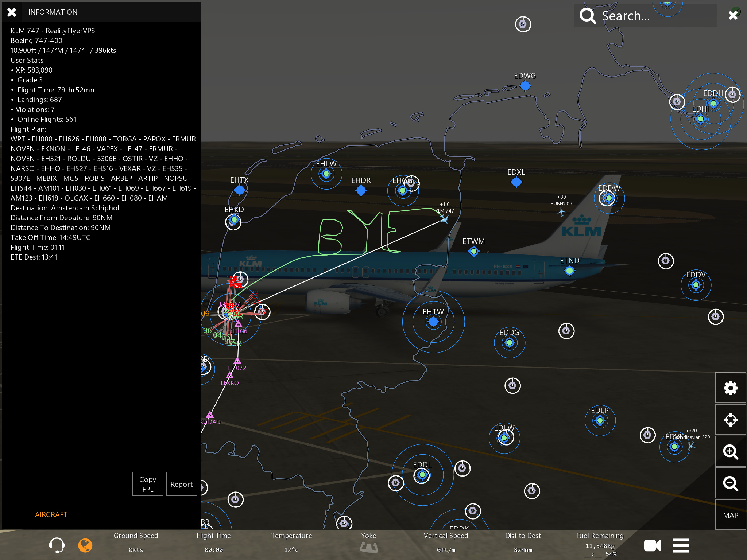Open the ATC headset icon
747x560 pixels.
tap(57, 545)
